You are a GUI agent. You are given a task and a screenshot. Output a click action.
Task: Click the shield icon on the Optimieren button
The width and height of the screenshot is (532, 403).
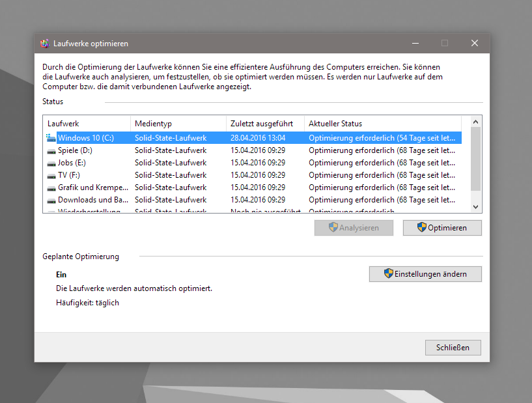(x=422, y=227)
